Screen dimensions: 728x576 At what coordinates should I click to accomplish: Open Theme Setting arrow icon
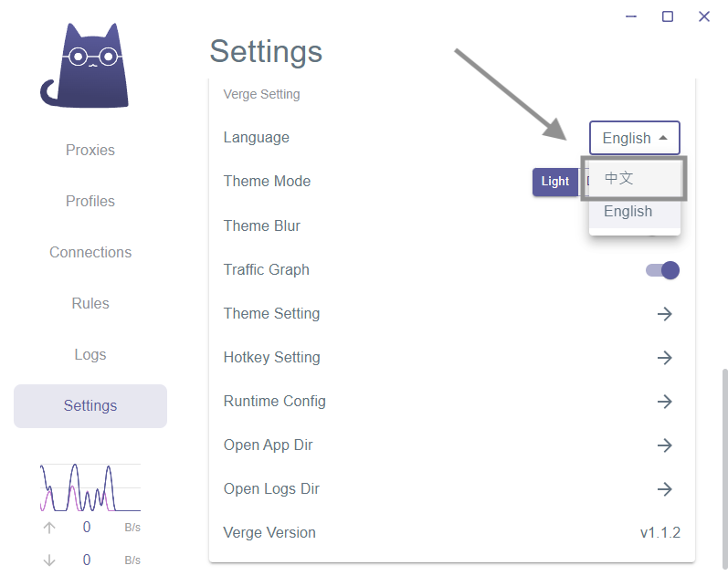pyautogui.click(x=664, y=314)
